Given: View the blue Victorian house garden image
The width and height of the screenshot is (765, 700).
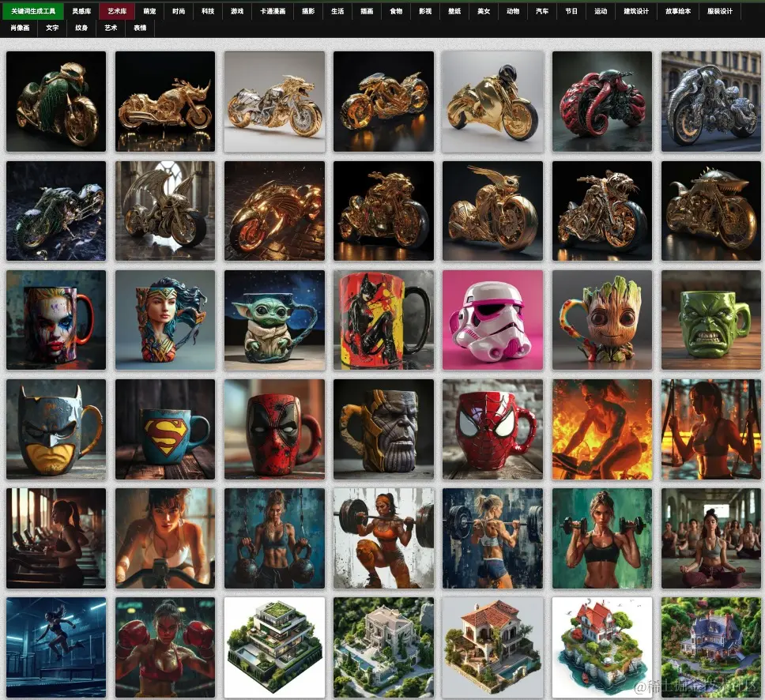Looking at the screenshot, I should pos(710,648).
